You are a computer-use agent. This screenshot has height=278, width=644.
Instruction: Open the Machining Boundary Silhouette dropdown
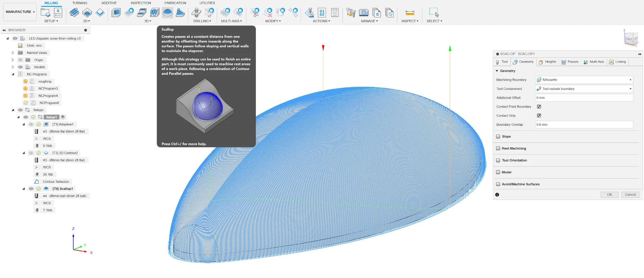pyautogui.click(x=584, y=80)
